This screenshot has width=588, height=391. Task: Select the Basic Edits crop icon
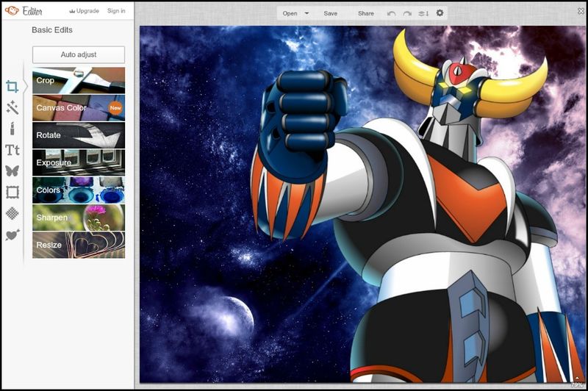12,87
